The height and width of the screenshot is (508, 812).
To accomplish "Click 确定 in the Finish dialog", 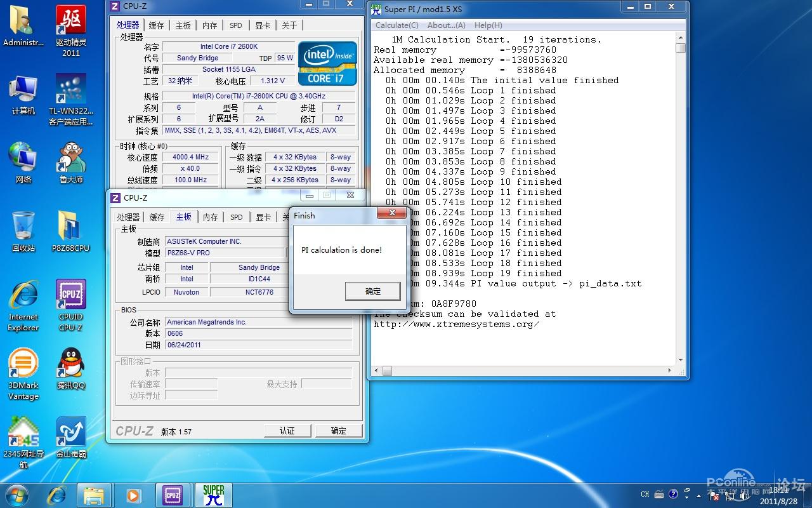I will pyautogui.click(x=373, y=291).
